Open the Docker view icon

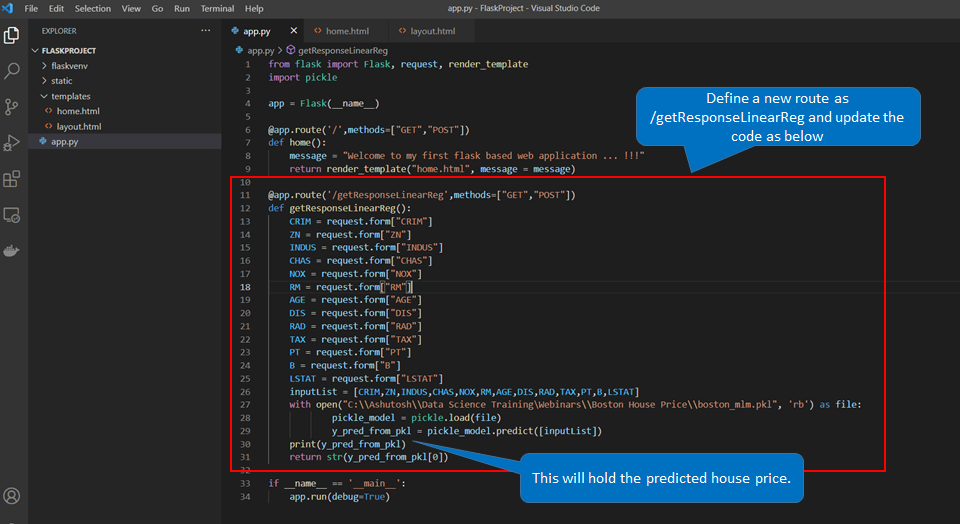pyautogui.click(x=12, y=250)
